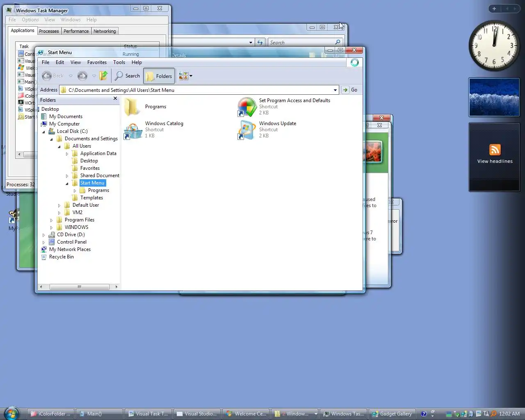Image resolution: width=525 pixels, height=420 pixels.
Task: Click the taskbar clock showing 12:02 AM
Action: [x=509, y=414]
